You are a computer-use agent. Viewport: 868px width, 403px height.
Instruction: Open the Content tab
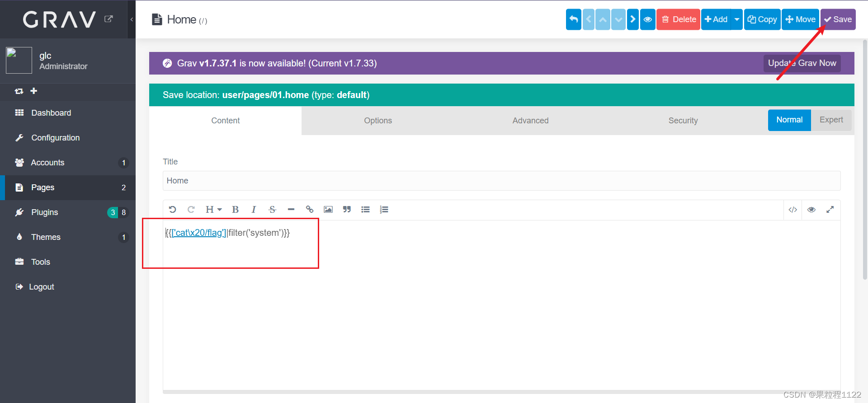point(225,121)
